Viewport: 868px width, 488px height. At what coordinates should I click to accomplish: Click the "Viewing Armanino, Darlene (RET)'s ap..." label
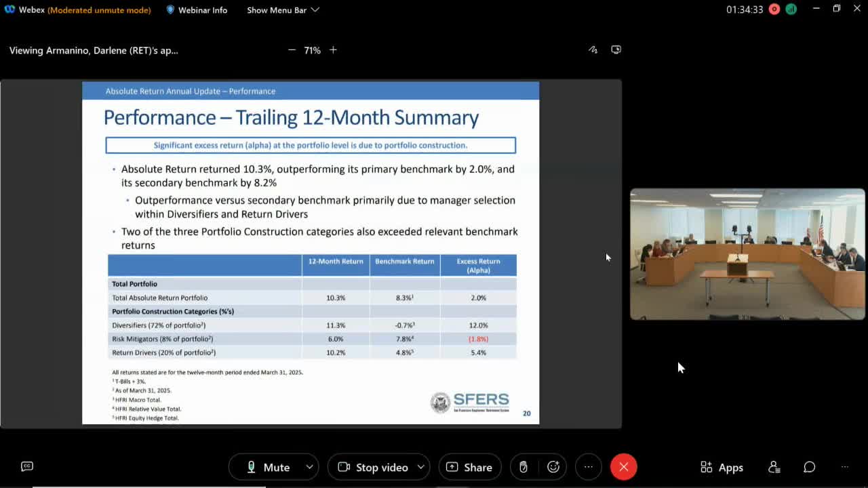[94, 50]
